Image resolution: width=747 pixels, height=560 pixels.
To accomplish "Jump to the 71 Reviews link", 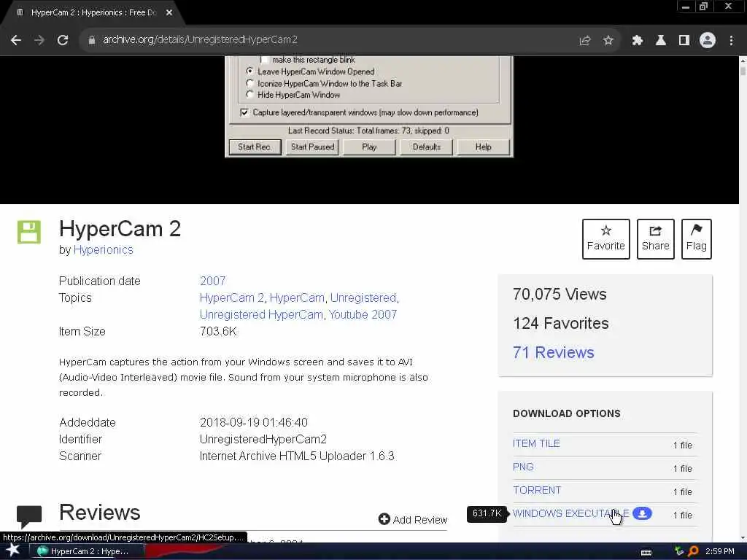I will 553,352.
